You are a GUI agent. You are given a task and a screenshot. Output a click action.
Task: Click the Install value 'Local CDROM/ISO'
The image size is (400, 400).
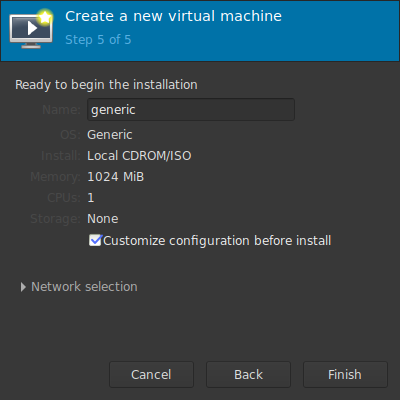click(139, 156)
